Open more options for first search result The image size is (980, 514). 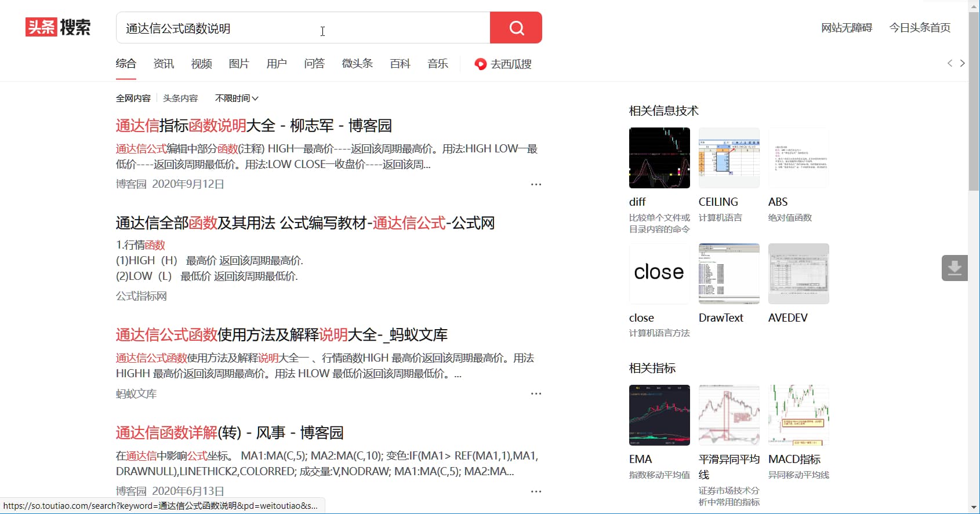point(536,184)
